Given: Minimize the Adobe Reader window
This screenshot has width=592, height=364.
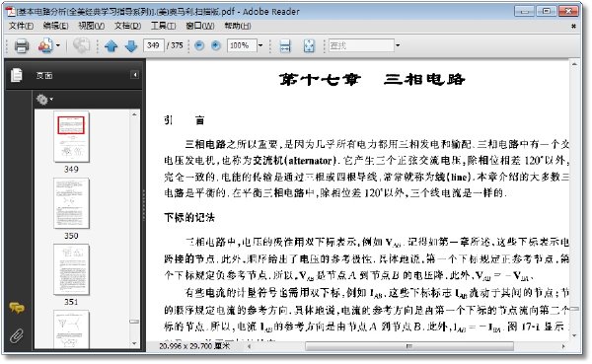Looking at the screenshot, I should point(525,11).
